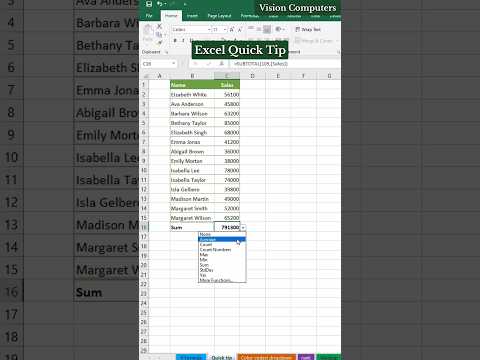Click the Format Painter brush icon
480x360 pixels.
click(x=159, y=42)
